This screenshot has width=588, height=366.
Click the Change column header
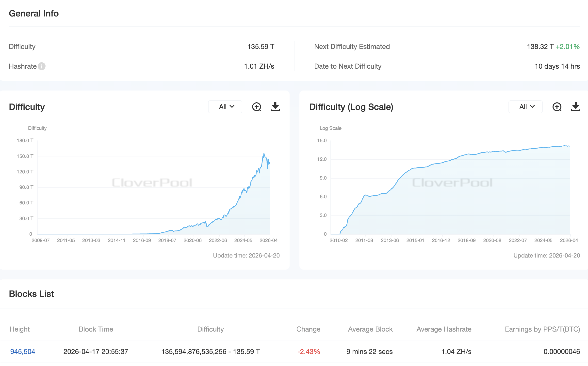[308, 329]
